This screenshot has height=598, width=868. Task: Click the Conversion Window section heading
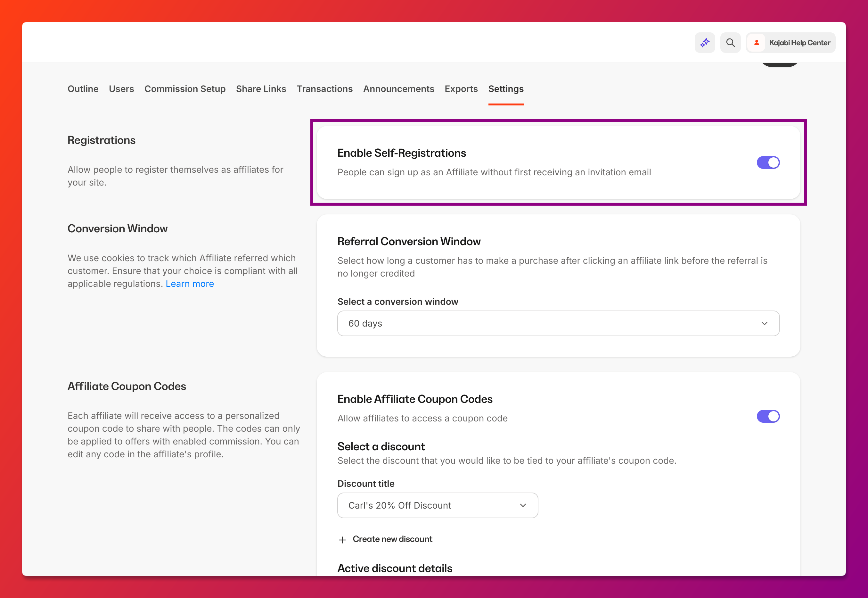tap(118, 228)
